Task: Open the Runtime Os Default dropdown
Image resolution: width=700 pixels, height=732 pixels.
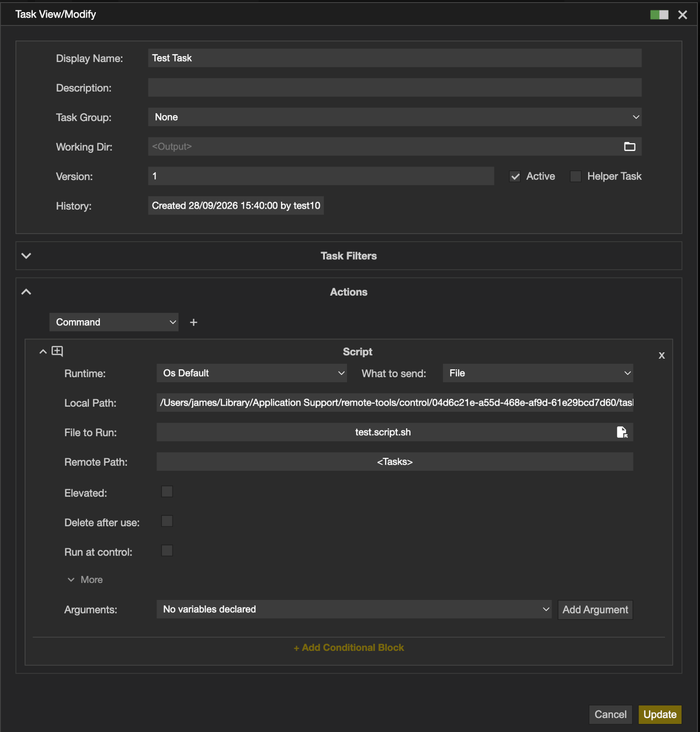Action: [x=252, y=373]
